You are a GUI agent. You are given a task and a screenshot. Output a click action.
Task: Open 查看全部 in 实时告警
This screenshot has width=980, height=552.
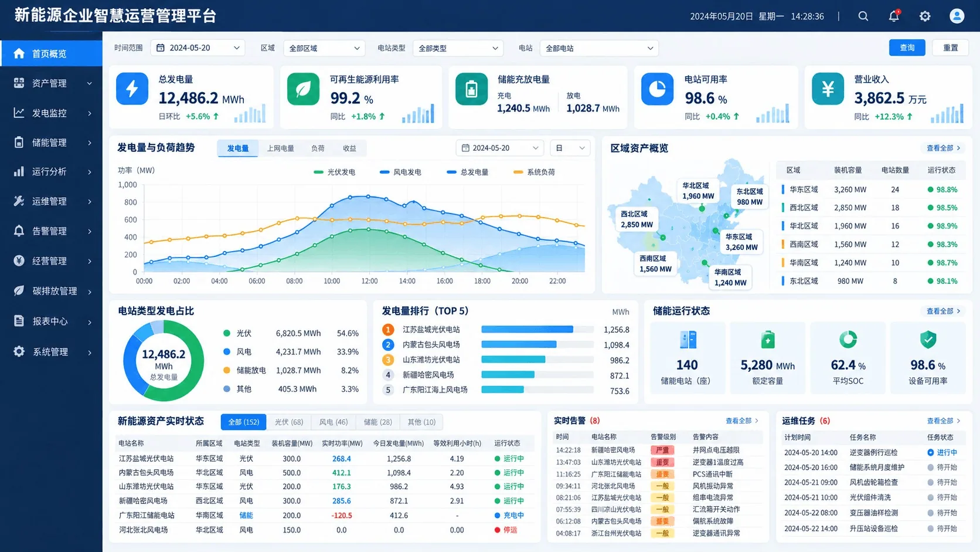pos(742,421)
